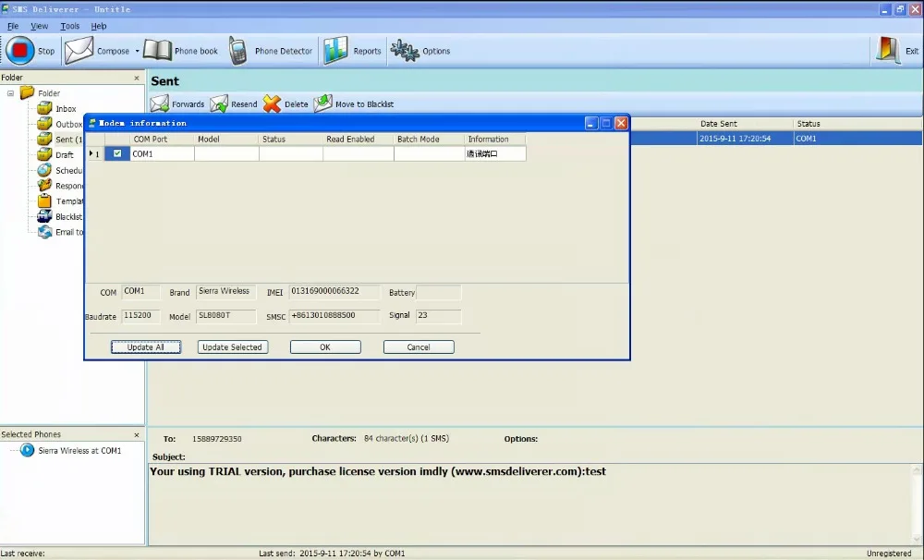Click Cancel in Modem information dialog
Screen dimensions: 924x560
click(419, 347)
